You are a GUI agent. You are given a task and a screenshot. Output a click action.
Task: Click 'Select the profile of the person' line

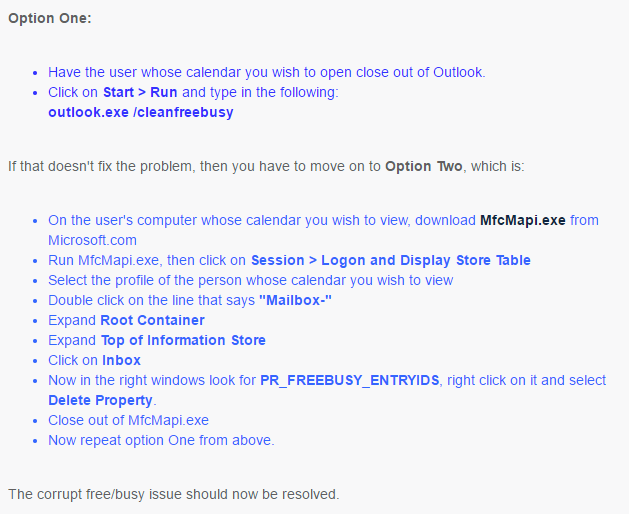(251, 280)
